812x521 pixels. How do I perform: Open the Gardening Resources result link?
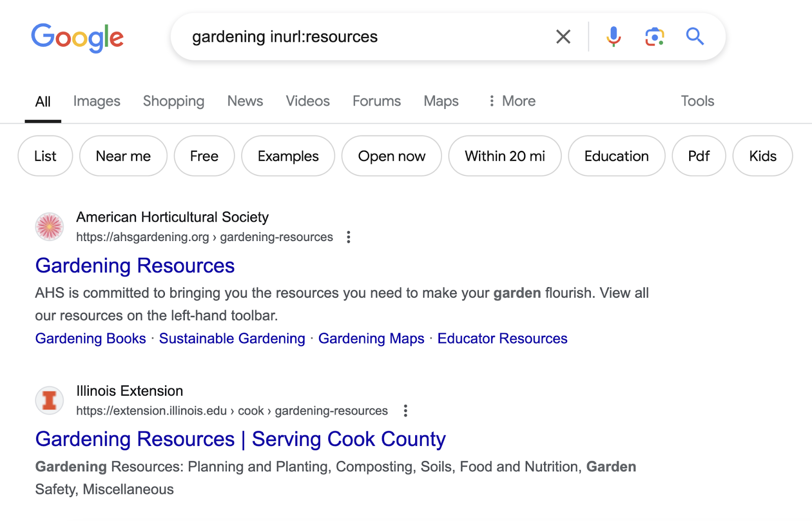pyautogui.click(x=134, y=265)
